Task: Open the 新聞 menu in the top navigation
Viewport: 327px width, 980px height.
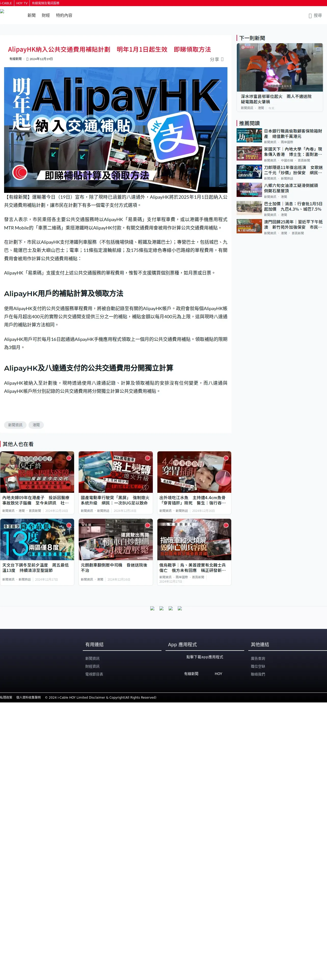Action: (x=31, y=16)
